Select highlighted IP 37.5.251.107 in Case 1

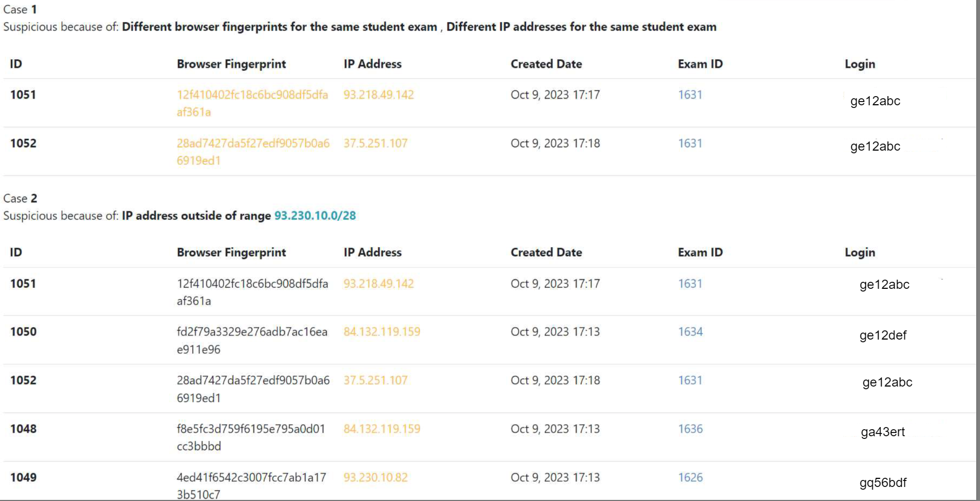pyautogui.click(x=375, y=143)
